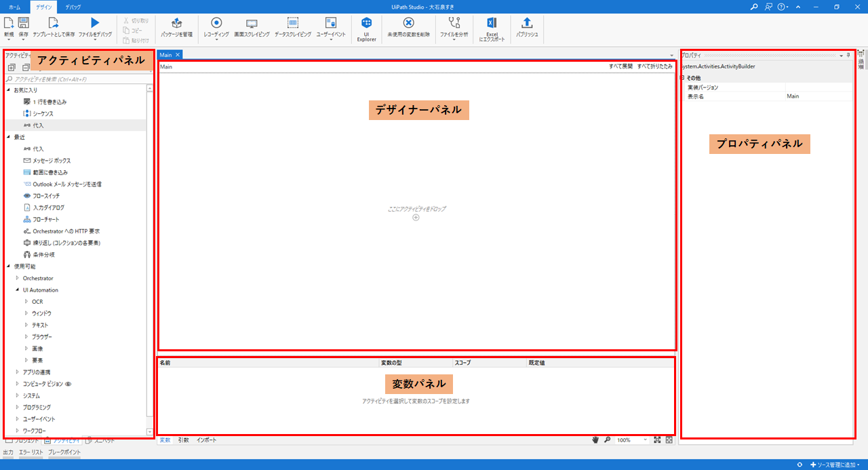
Task: Open the zoom 100% dropdown
Action: coord(644,440)
